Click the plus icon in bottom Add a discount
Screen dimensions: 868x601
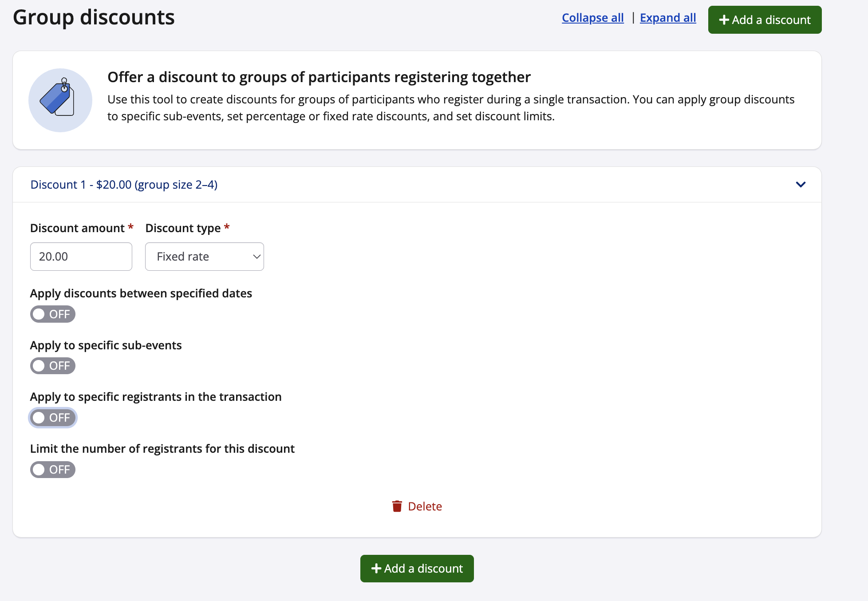[x=376, y=569]
